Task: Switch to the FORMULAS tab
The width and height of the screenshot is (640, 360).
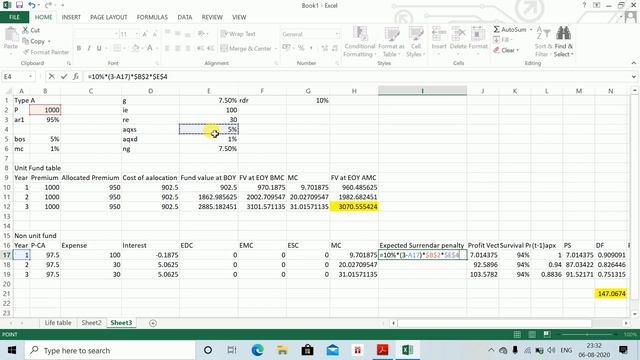Action: pyautogui.click(x=152, y=17)
